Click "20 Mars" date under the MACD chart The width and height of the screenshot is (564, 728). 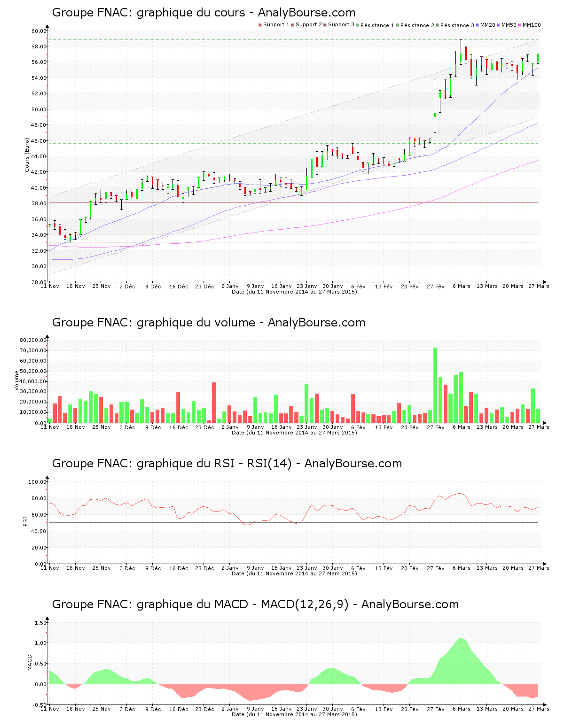pyautogui.click(x=513, y=709)
